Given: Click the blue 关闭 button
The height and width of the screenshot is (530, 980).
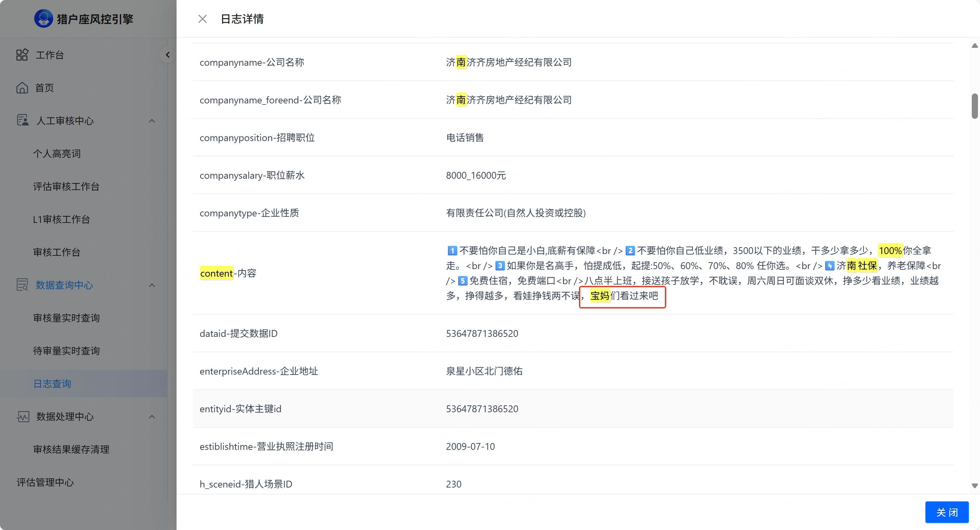Looking at the screenshot, I should [x=947, y=513].
